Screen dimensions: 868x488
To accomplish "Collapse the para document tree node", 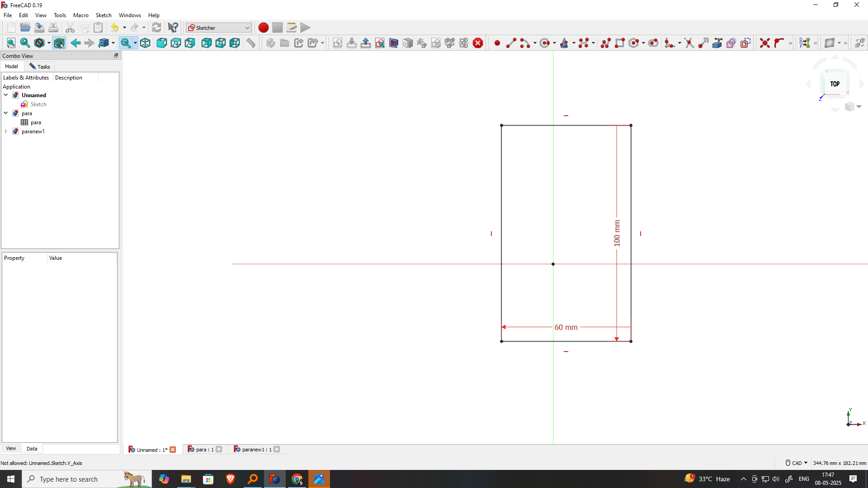I will 6,113.
